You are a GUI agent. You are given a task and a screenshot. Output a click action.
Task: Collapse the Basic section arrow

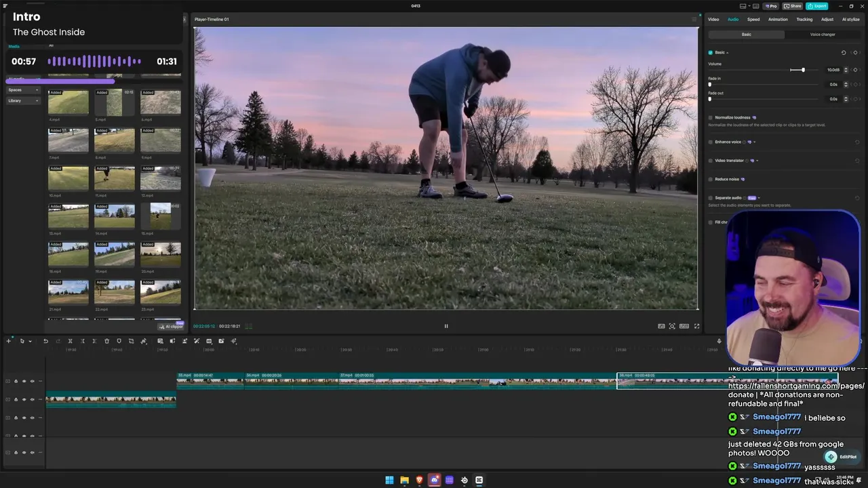coord(728,53)
